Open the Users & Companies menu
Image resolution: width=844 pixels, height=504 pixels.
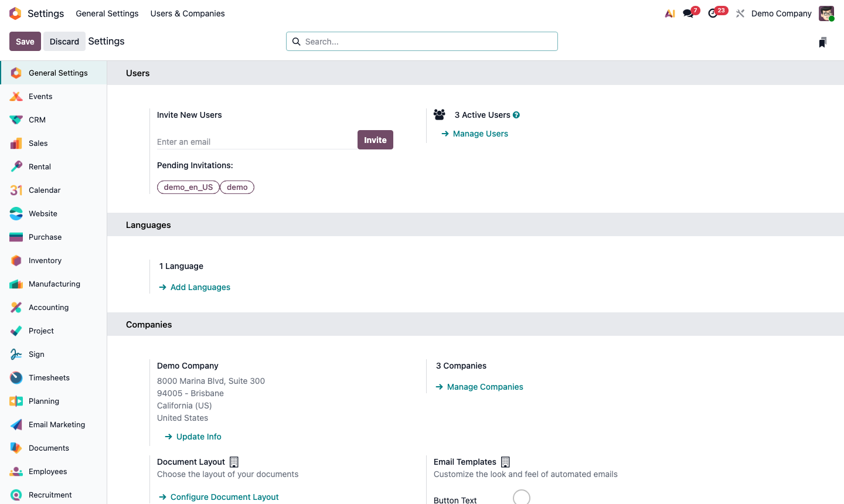click(x=187, y=13)
